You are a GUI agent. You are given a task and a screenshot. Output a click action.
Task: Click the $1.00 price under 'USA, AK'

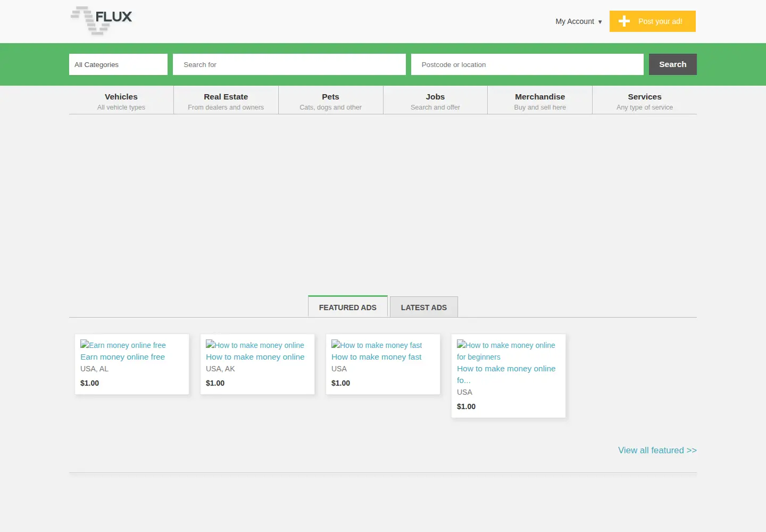215,383
